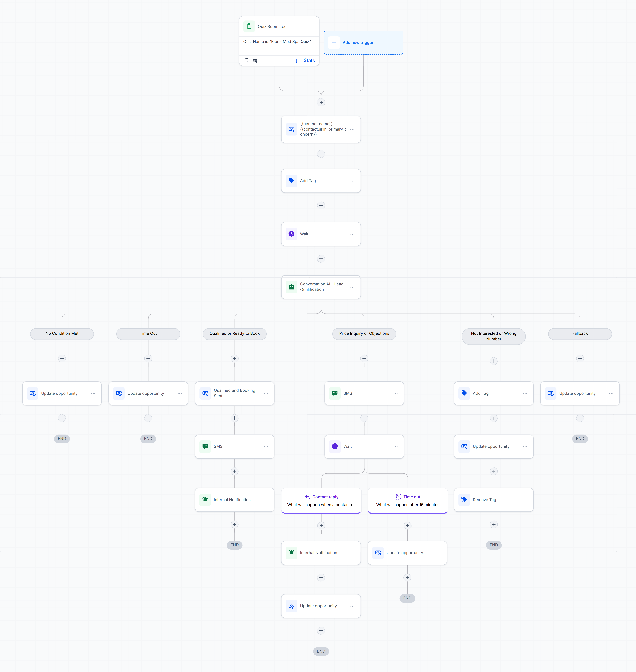
Task: Select the Qualified or Ready to Book branch
Action: pos(235,333)
